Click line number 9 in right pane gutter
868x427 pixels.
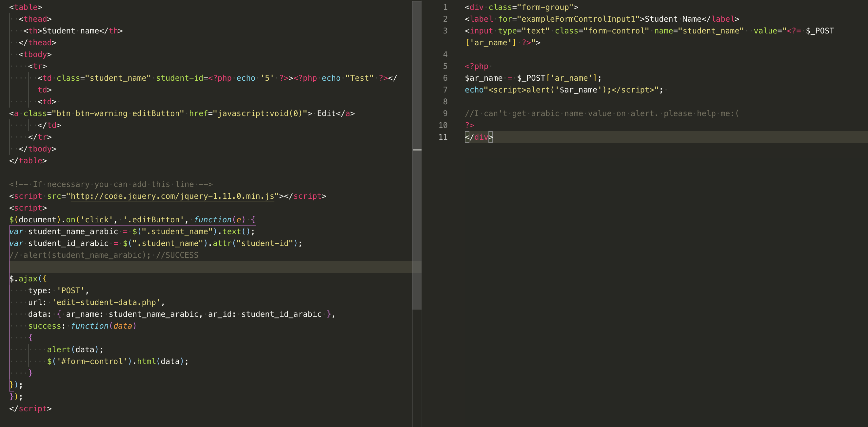(445, 113)
